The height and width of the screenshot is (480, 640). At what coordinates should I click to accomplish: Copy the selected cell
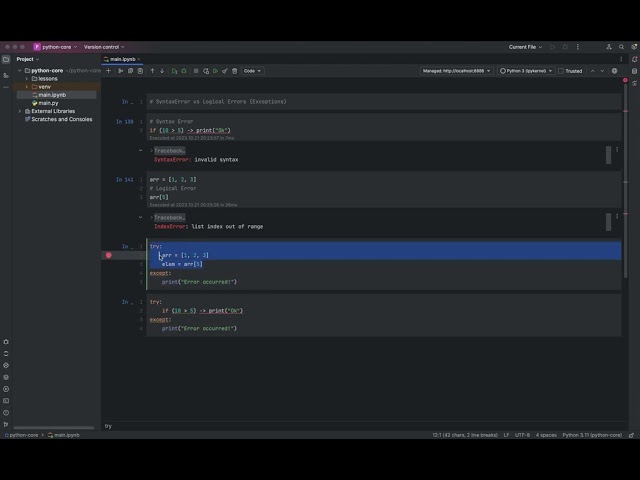pyautogui.click(x=131, y=71)
